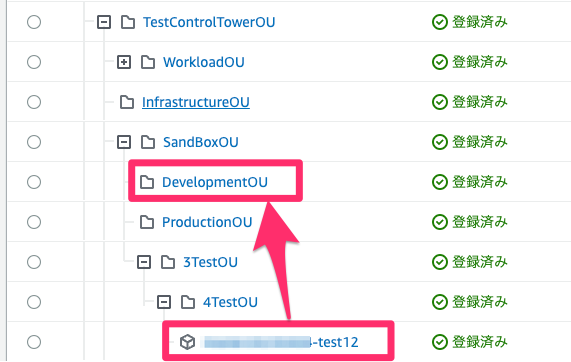Expand the WorkloadOU tree node
The height and width of the screenshot is (362, 571).
(x=124, y=62)
